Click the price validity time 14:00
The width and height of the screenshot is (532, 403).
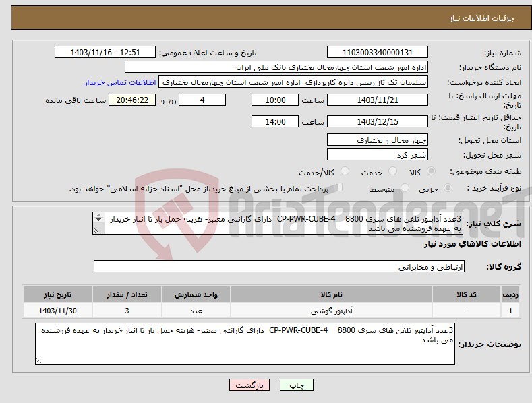(x=275, y=121)
